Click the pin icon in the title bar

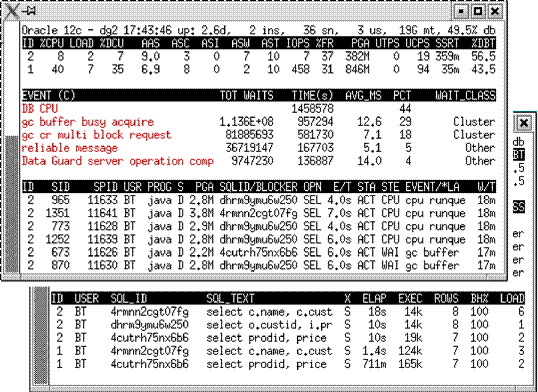coord(29,11)
